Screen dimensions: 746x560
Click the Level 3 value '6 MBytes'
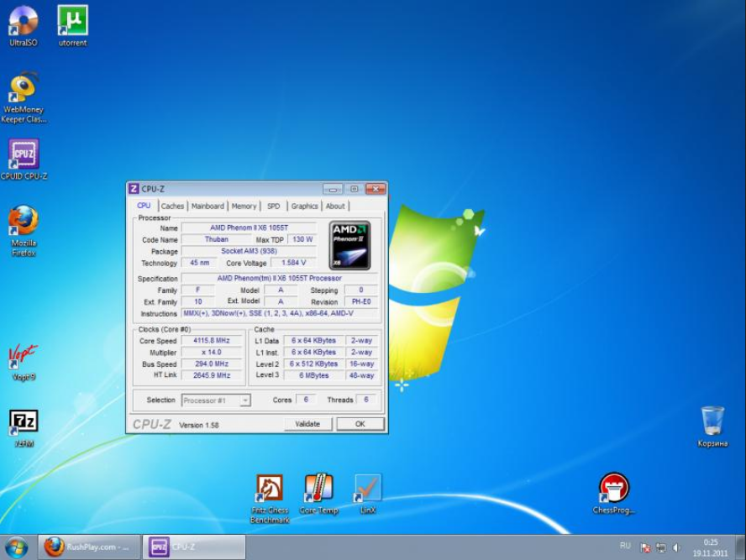point(313,375)
